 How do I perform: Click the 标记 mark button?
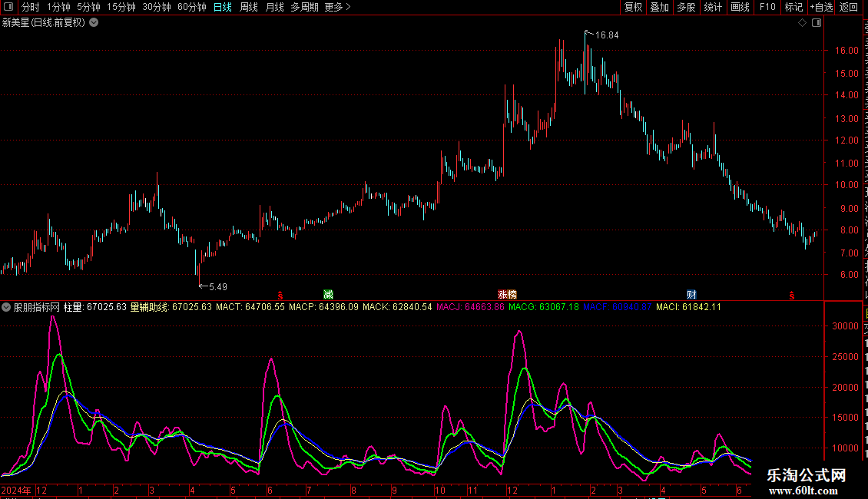(793, 7)
